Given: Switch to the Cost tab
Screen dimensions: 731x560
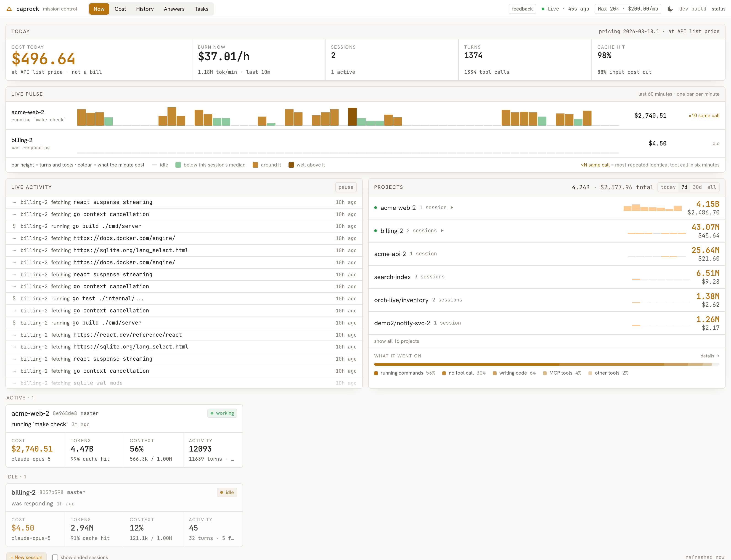Looking at the screenshot, I should tap(120, 9).
